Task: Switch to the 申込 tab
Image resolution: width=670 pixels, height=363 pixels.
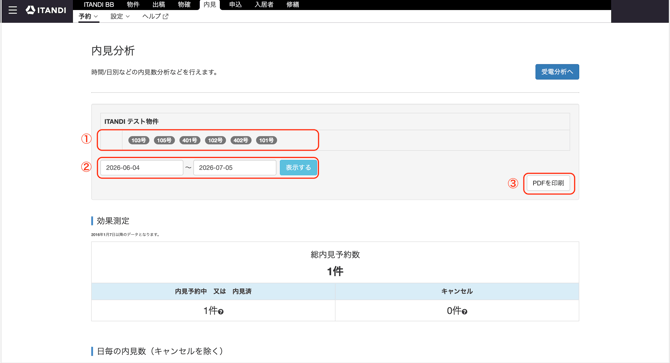Action: (235, 4)
